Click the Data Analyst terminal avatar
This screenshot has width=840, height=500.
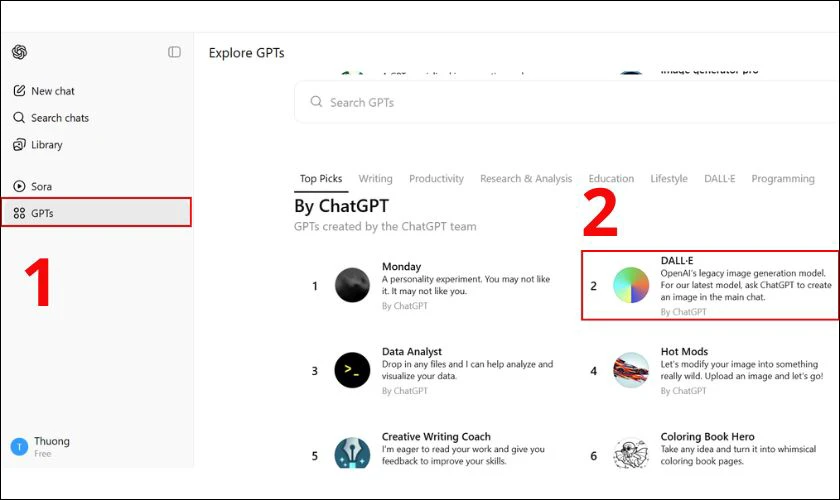pyautogui.click(x=352, y=370)
